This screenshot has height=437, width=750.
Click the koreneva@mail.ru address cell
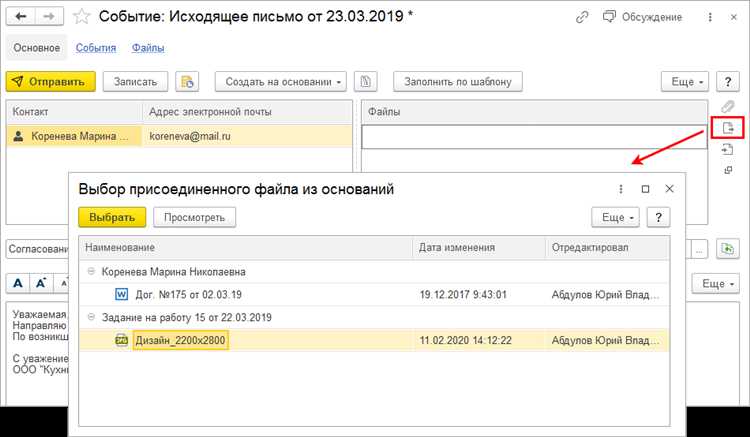[247, 136]
